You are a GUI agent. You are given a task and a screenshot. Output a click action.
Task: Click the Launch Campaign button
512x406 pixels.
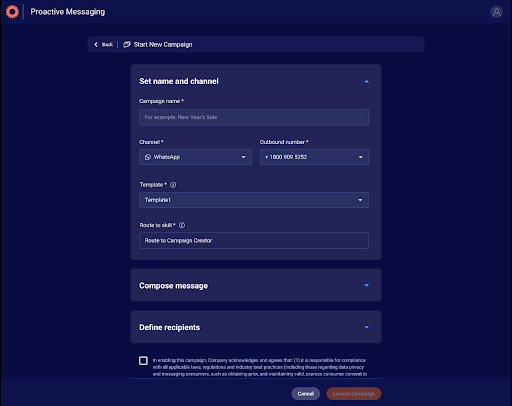pyautogui.click(x=354, y=394)
